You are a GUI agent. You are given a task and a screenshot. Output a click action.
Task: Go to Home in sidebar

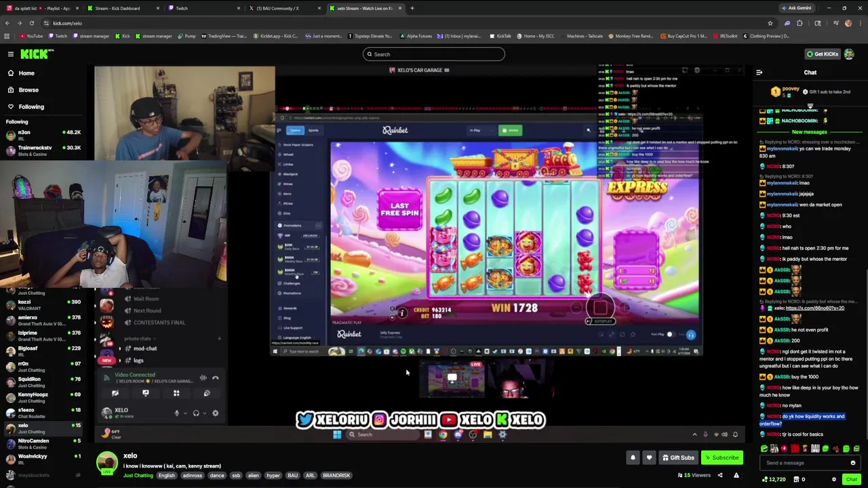pyautogui.click(x=26, y=73)
